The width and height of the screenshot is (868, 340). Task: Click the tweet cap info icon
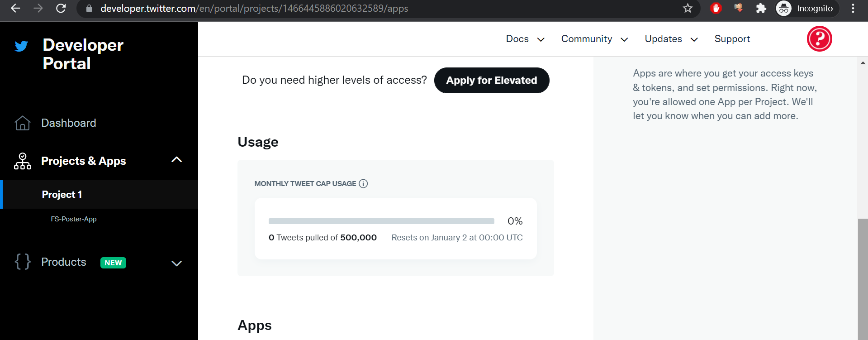click(363, 183)
